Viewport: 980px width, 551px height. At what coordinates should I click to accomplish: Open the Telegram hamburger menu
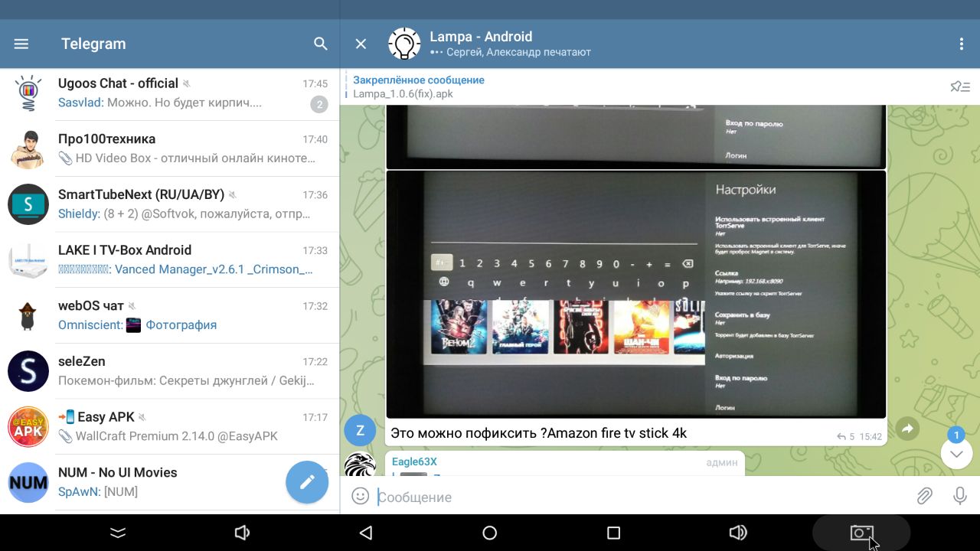click(x=21, y=44)
